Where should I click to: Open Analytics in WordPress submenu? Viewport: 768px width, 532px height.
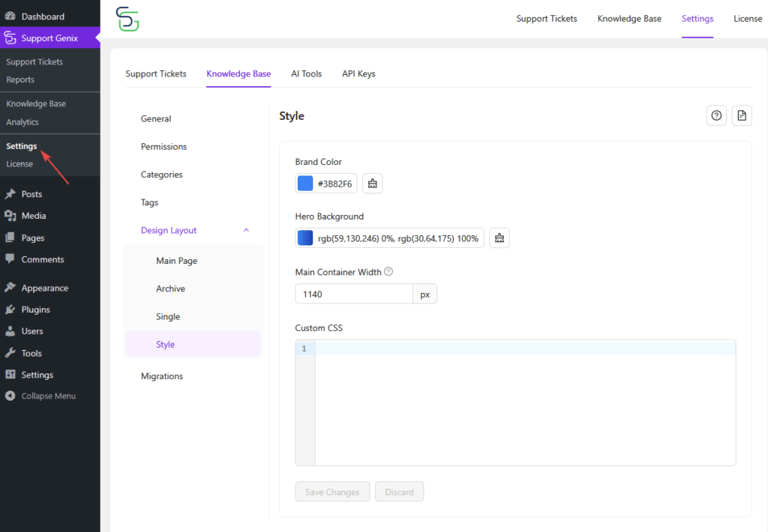pyautogui.click(x=22, y=122)
